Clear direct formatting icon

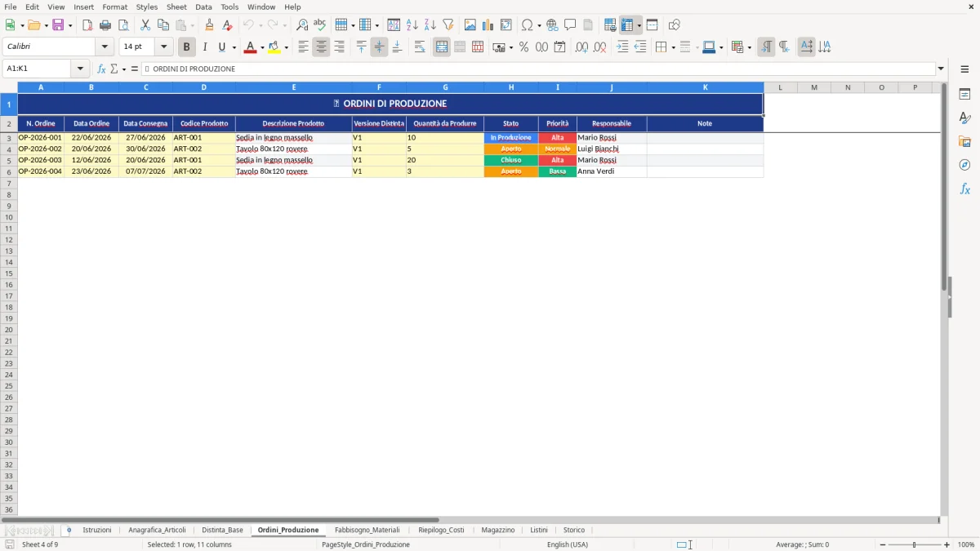point(227,24)
